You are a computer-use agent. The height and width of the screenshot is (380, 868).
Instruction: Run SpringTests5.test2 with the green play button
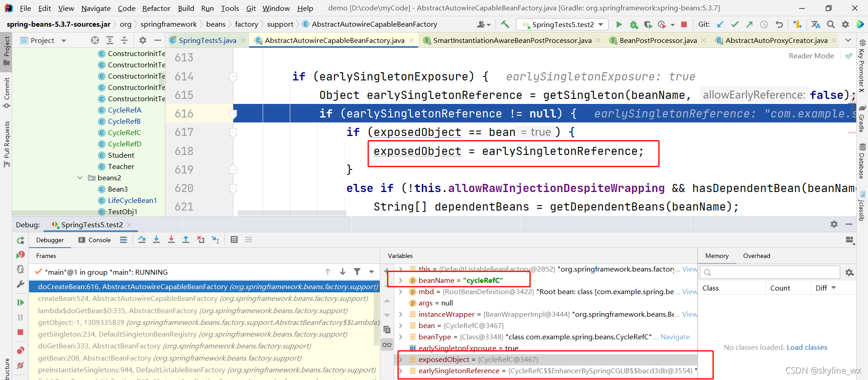point(619,24)
